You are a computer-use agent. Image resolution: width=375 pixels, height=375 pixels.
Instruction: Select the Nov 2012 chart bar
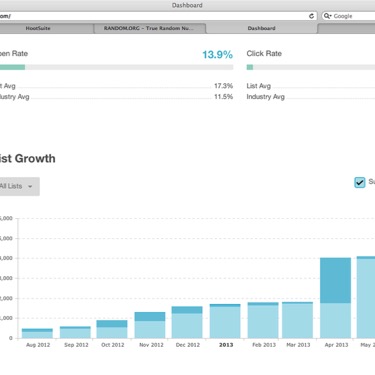(x=150, y=325)
